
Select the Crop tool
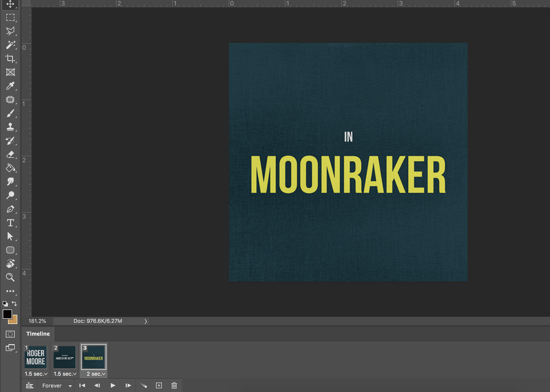click(10, 58)
